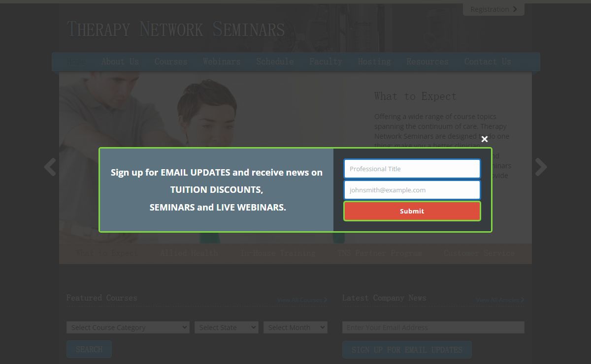
Task: Switch to the Allied Health slide tab
Action: [189, 253]
